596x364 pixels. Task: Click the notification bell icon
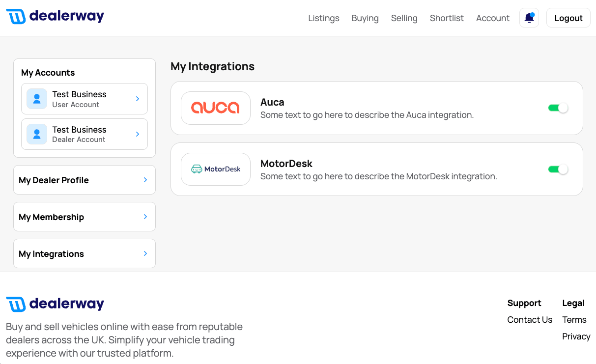click(x=529, y=18)
